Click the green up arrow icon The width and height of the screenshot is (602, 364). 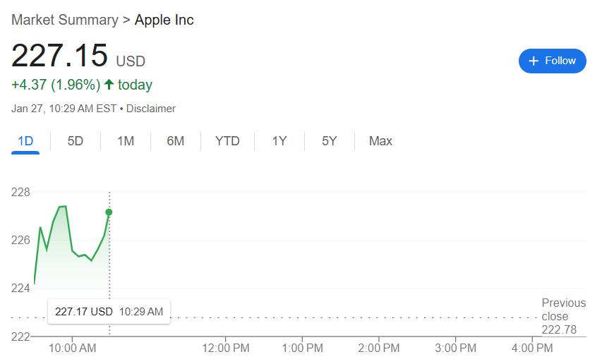[x=109, y=85]
